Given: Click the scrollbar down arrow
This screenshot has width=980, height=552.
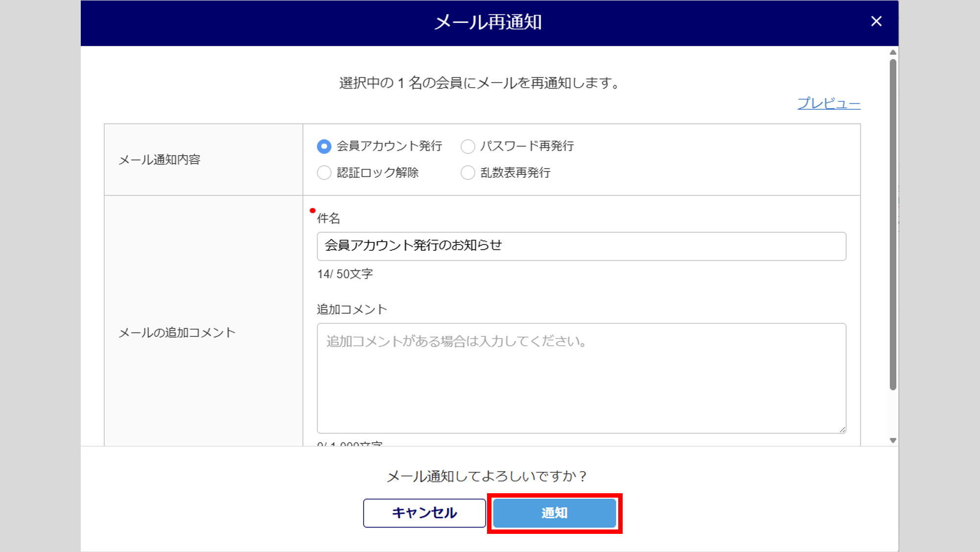Looking at the screenshot, I should click(893, 440).
